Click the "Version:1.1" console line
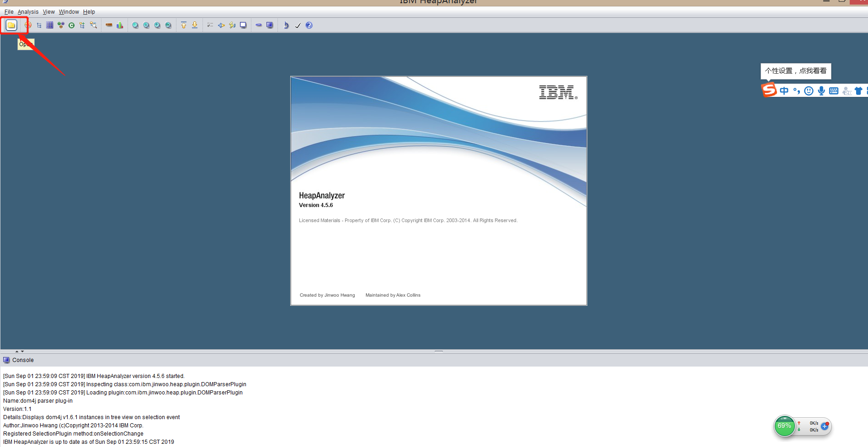Viewport: 868px width, 447px height. [17, 409]
